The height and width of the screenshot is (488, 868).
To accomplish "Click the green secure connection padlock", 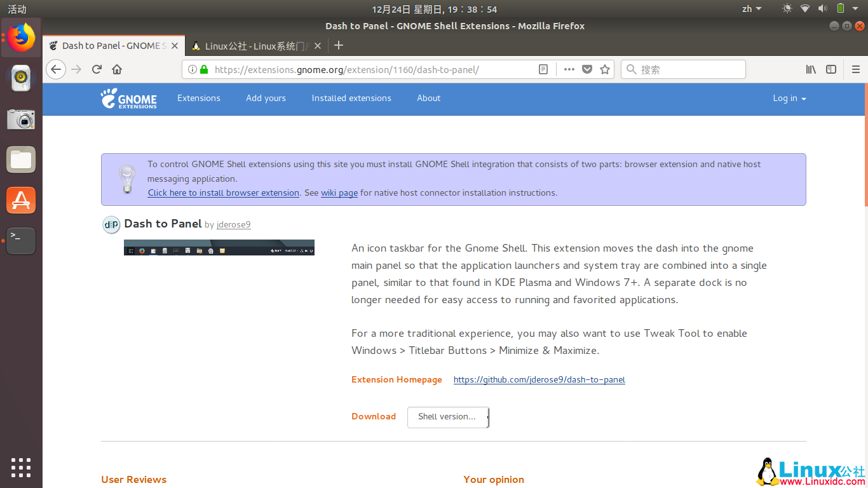I will pos(203,69).
